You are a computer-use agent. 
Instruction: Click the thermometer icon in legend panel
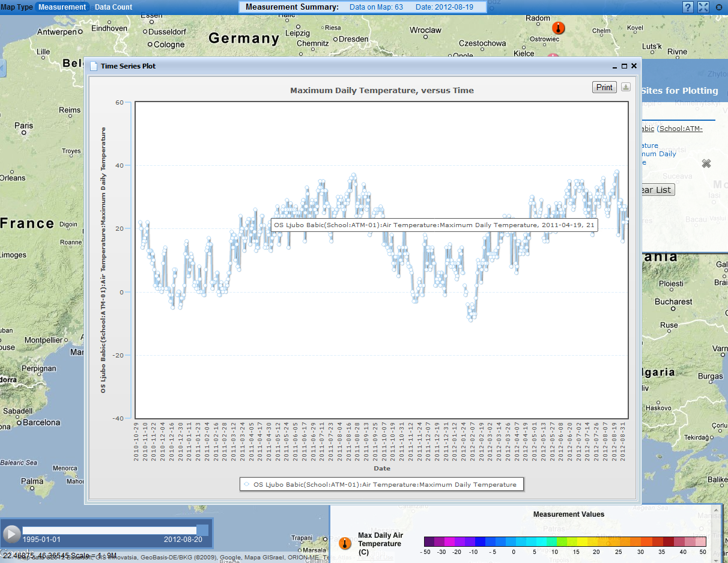pyautogui.click(x=345, y=543)
